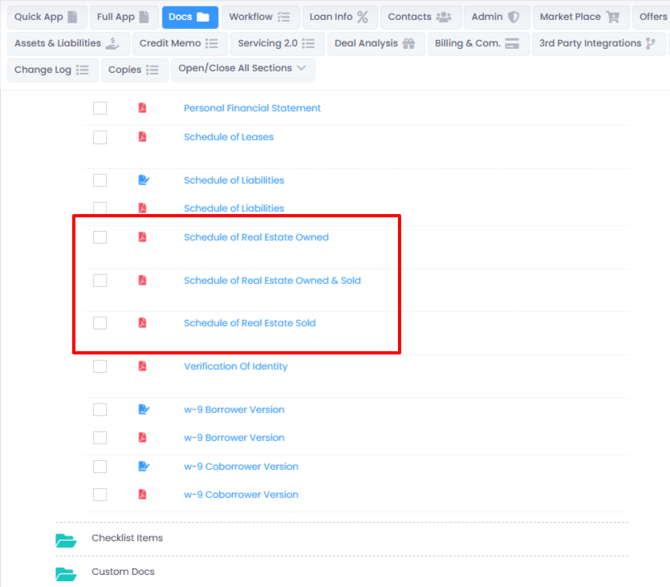Open the Credit Memo tab
The height and width of the screenshot is (587, 670).
coord(178,44)
